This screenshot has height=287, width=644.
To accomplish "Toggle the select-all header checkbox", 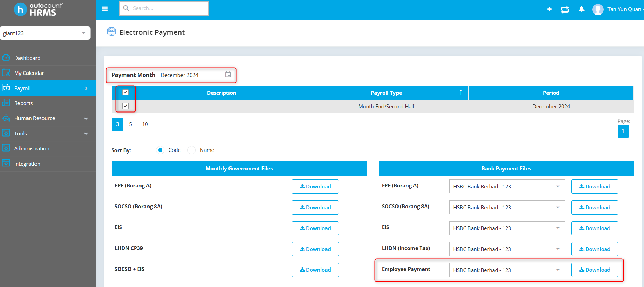I will [x=126, y=92].
